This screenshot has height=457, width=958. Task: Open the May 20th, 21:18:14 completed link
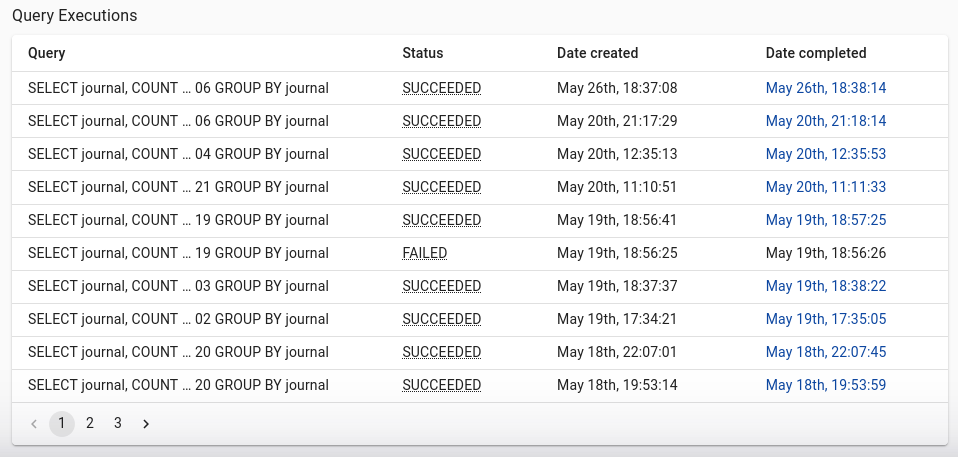pyautogui.click(x=825, y=121)
